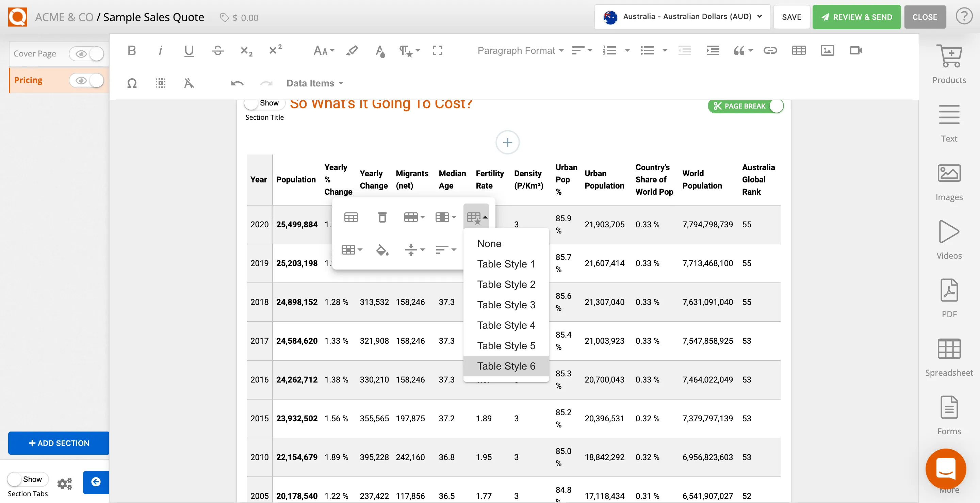This screenshot has height=503, width=980.
Task: Select Table Style 3 from the menu
Action: pos(506,305)
